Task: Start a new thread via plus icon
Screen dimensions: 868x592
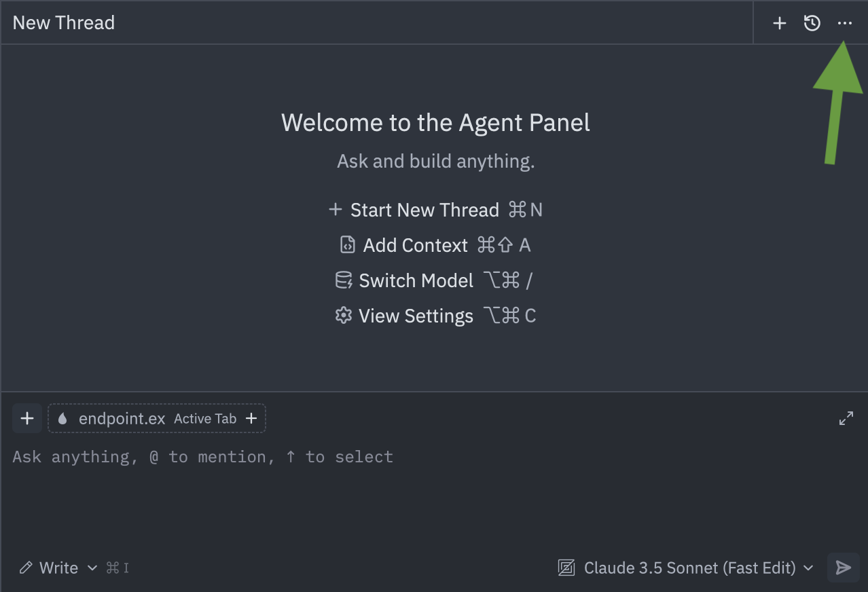Action: (779, 22)
